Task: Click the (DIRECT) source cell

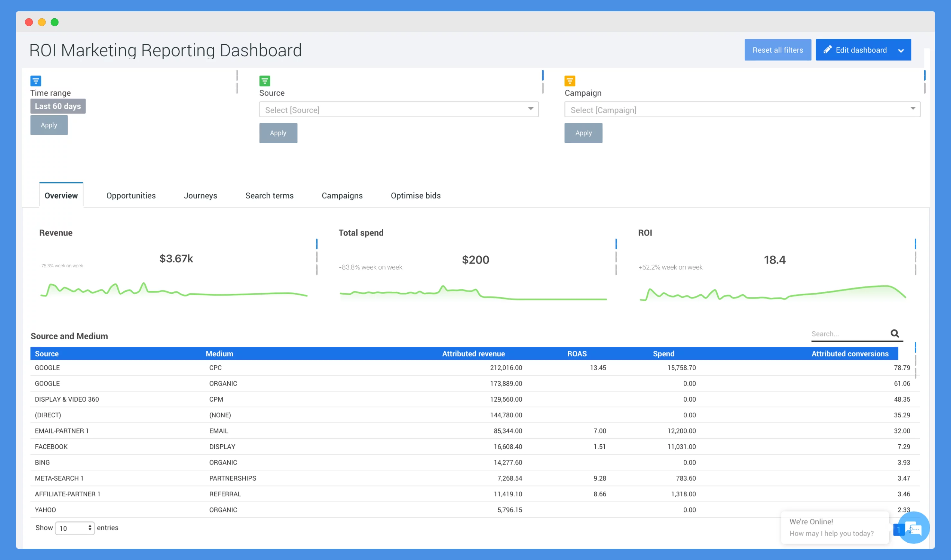Action: 48,415
